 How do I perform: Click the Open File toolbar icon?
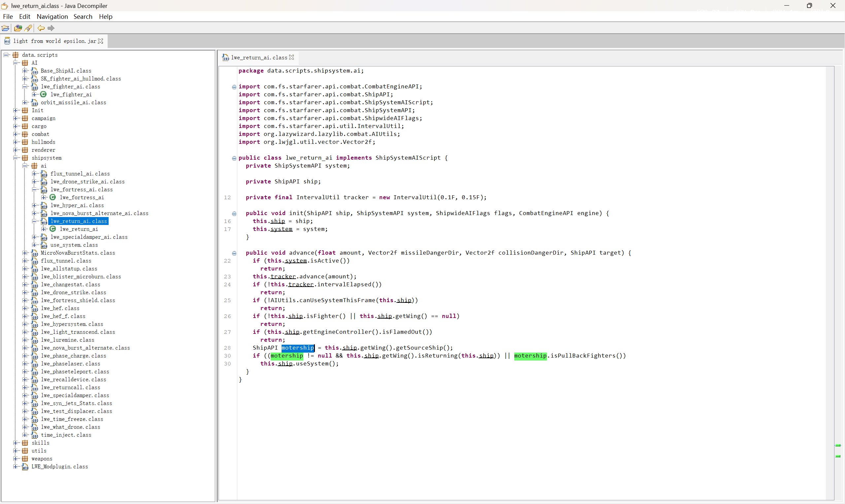[5, 28]
